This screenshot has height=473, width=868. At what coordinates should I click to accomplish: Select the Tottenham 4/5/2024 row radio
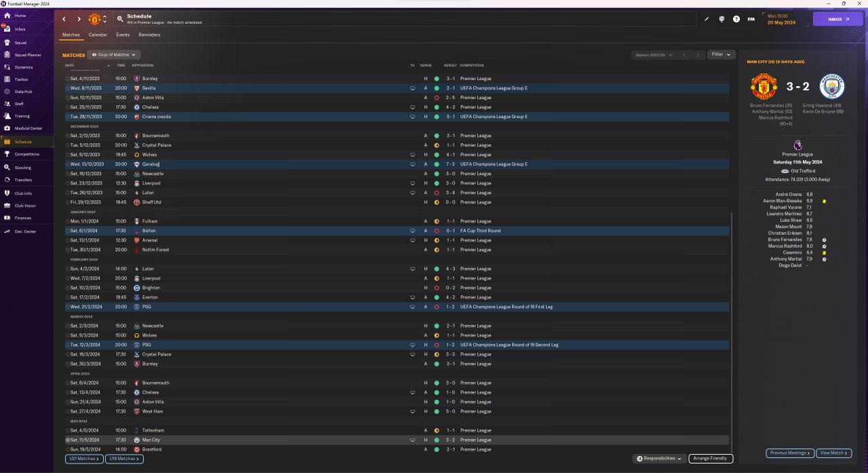[x=68, y=430]
